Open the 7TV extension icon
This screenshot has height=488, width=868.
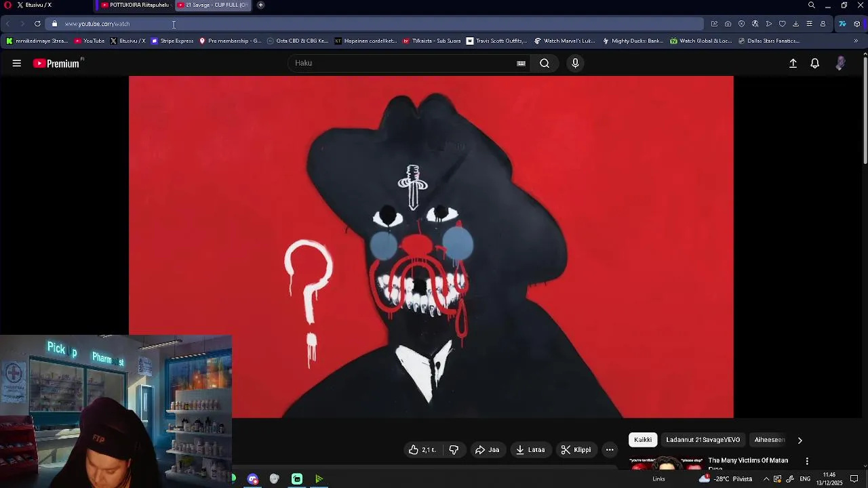(x=842, y=24)
